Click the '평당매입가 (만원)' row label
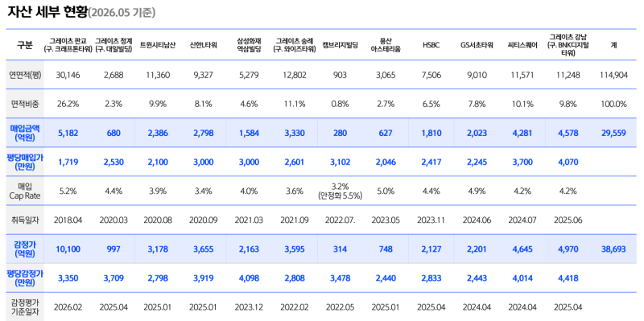644x321 pixels. (25, 162)
